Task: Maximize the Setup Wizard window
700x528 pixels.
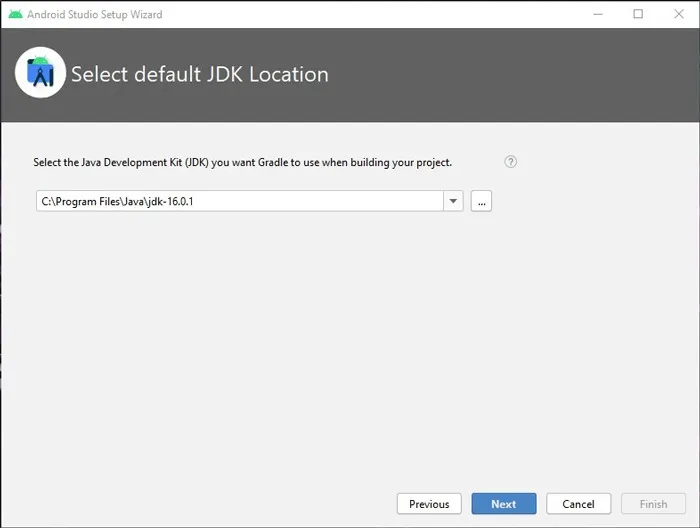Action: coord(638,14)
